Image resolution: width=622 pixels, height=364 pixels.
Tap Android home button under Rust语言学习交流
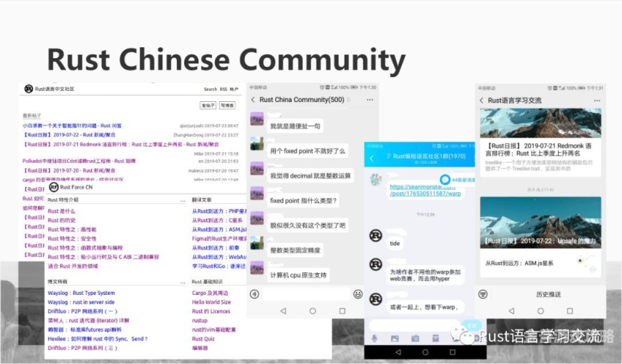click(540, 311)
